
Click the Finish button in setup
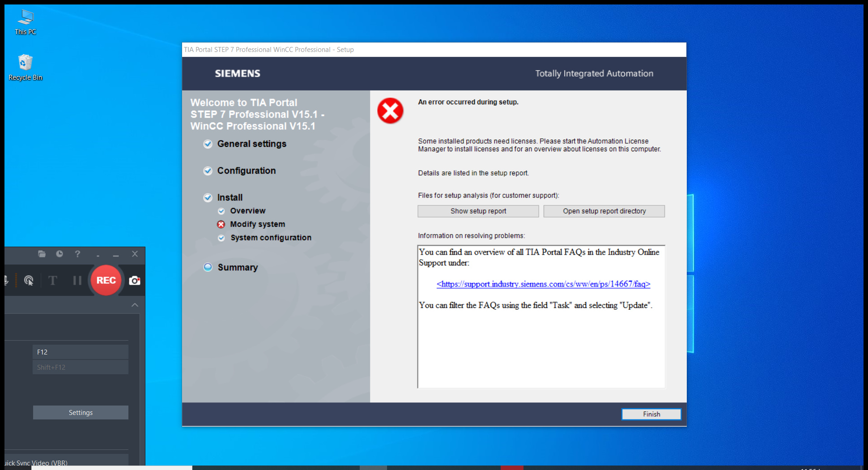pyautogui.click(x=651, y=414)
